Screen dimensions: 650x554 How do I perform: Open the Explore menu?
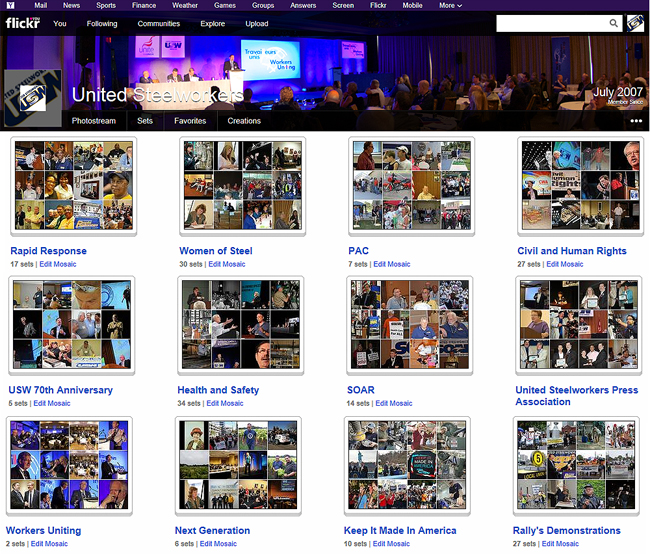tap(212, 23)
